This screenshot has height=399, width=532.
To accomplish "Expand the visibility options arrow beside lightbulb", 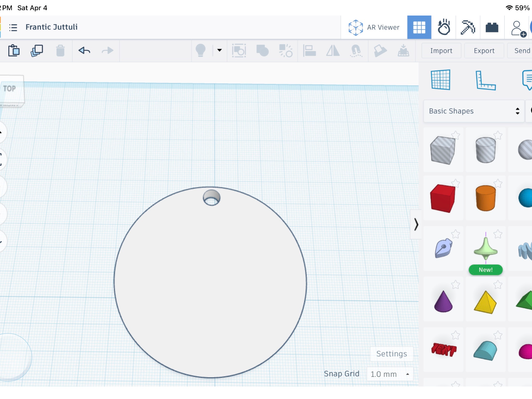I will point(219,50).
